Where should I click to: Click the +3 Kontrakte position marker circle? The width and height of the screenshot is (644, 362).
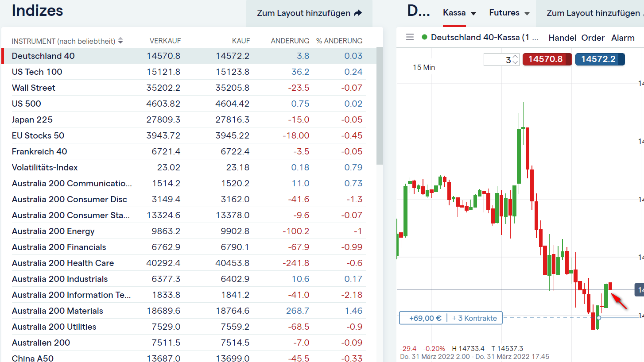tap(599, 318)
